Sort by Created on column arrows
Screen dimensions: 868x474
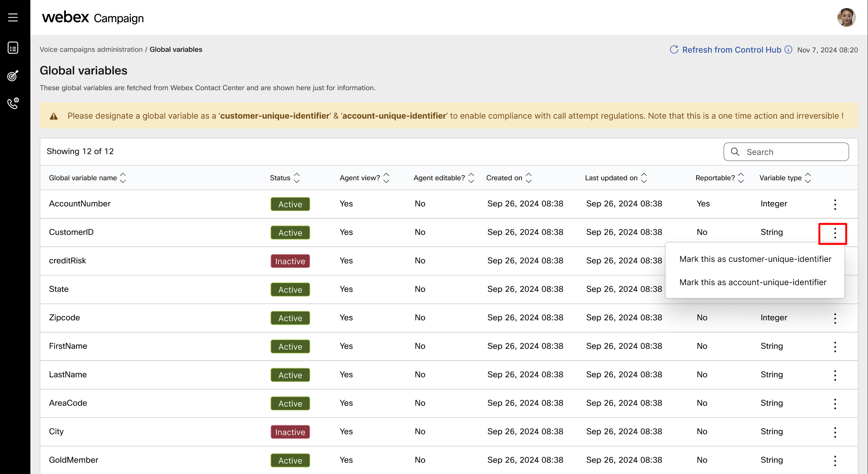pos(529,178)
